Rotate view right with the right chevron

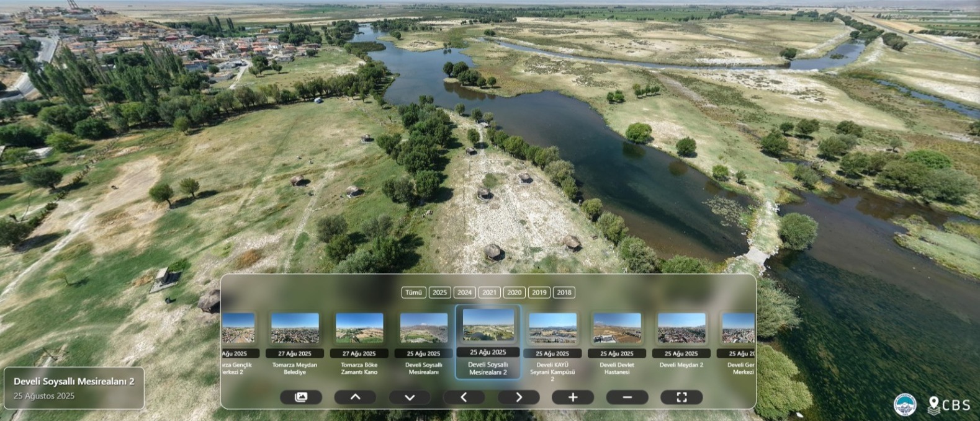(518, 397)
